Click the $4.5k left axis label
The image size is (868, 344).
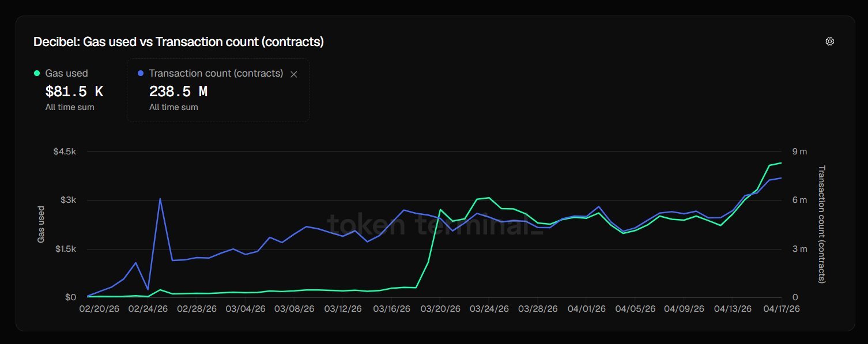tap(65, 151)
